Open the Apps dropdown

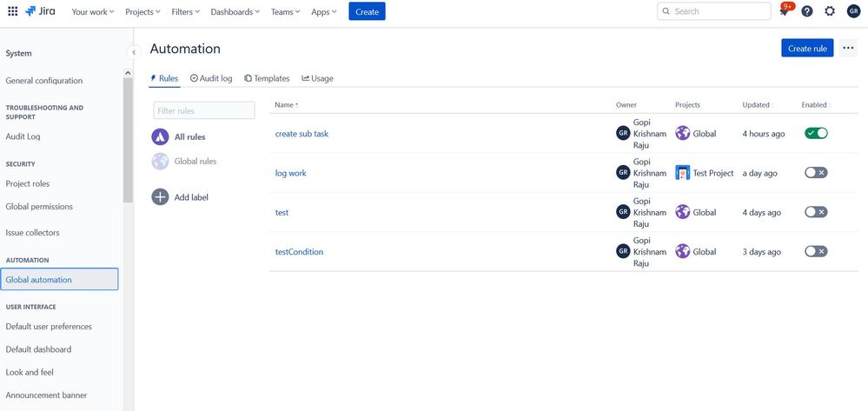323,11
